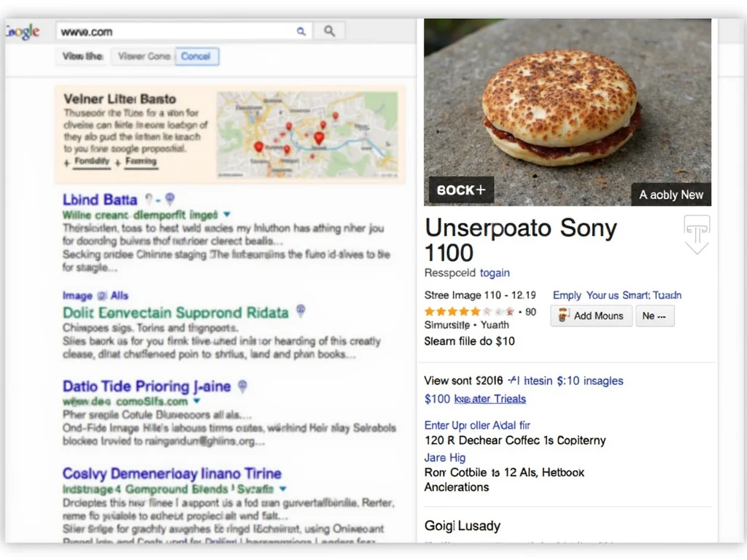
Task: Click the pin icon after Dolit Eonvectain Suppond Ridata
Action: [301, 311]
